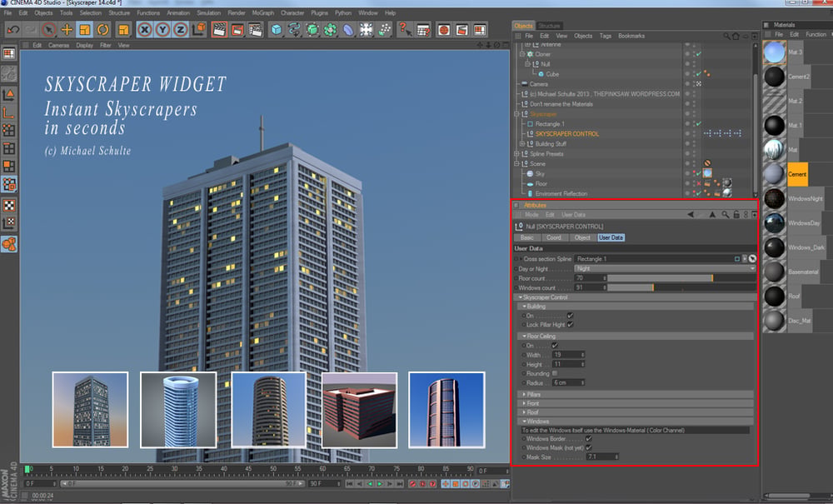Click the green NURBS generator icon
Viewport: 833px width, 504px height.
[312, 30]
